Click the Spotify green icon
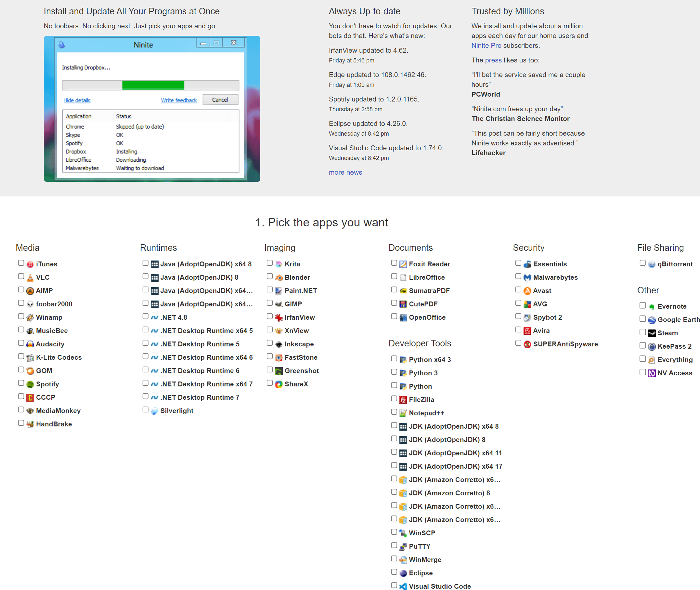700x590 pixels. coord(30,384)
